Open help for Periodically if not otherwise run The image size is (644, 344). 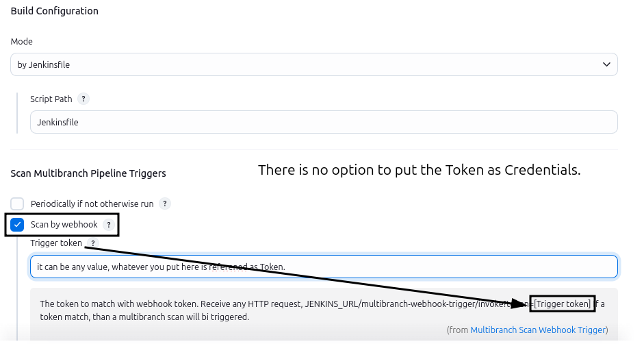(x=164, y=204)
